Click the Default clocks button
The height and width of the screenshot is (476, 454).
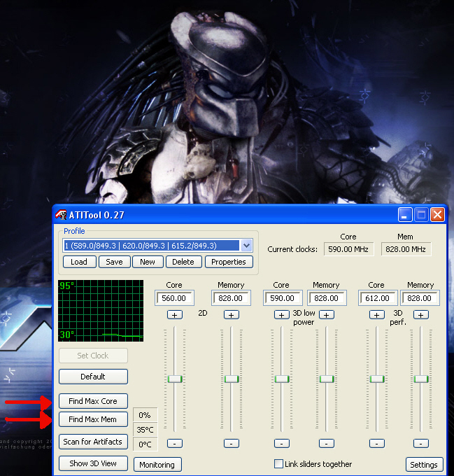click(93, 377)
